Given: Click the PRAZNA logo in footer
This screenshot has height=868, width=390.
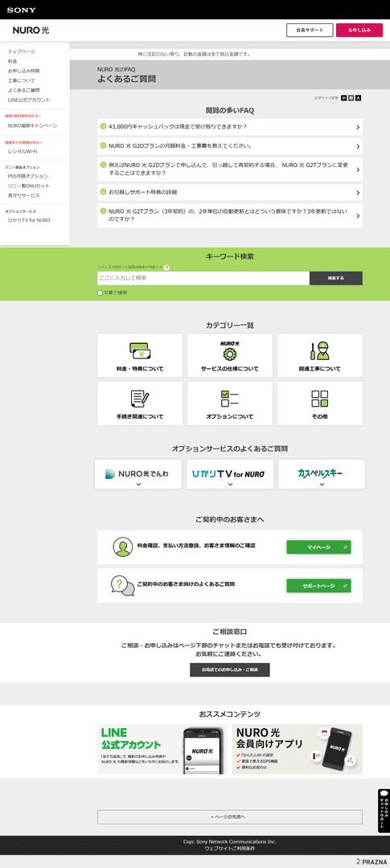Looking at the screenshot, I should tap(371, 862).
